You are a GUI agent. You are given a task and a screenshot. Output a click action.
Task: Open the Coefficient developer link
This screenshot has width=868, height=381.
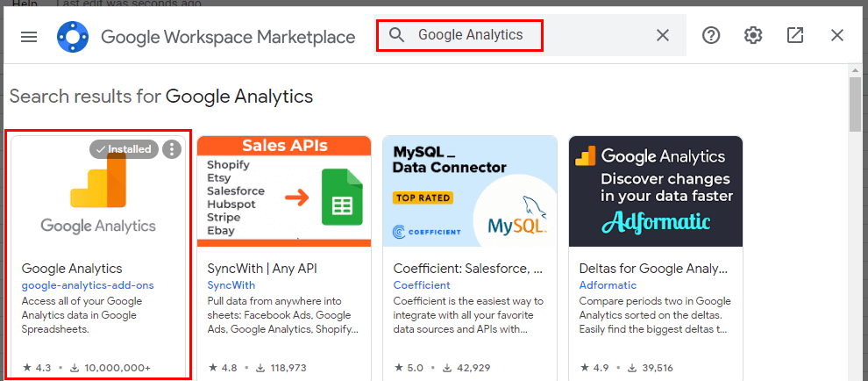[x=422, y=285]
